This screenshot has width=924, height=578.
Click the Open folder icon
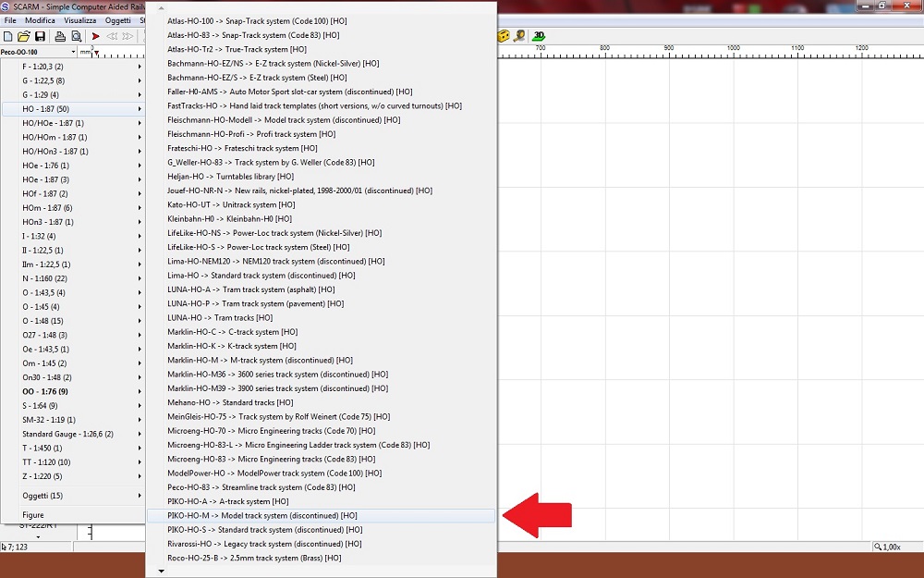[x=24, y=36]
